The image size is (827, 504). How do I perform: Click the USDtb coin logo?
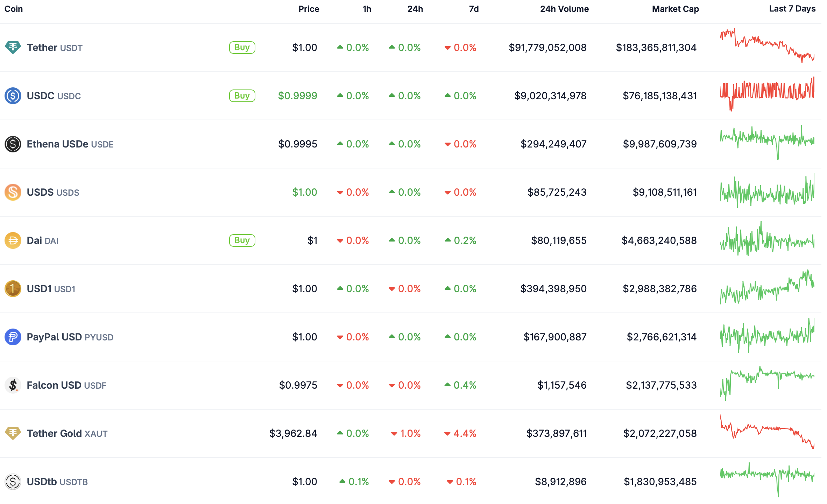13,482
